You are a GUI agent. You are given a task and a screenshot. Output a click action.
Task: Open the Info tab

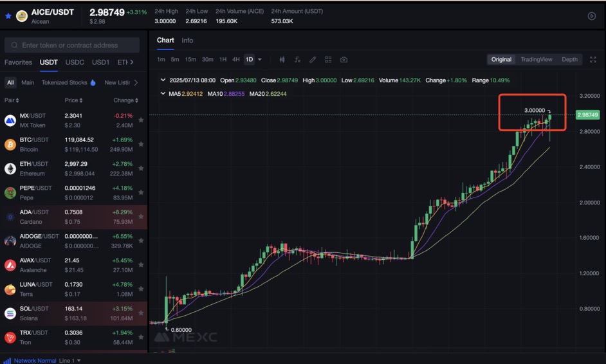coord(187,41)
